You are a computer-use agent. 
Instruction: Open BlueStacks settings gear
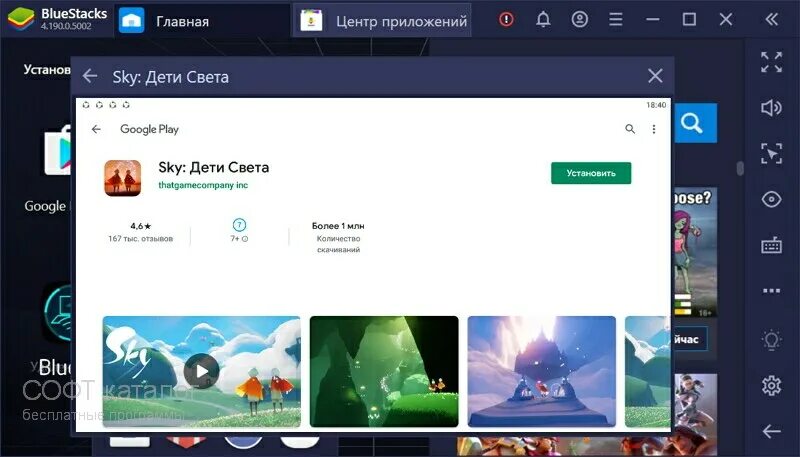(x=771, y=385)
